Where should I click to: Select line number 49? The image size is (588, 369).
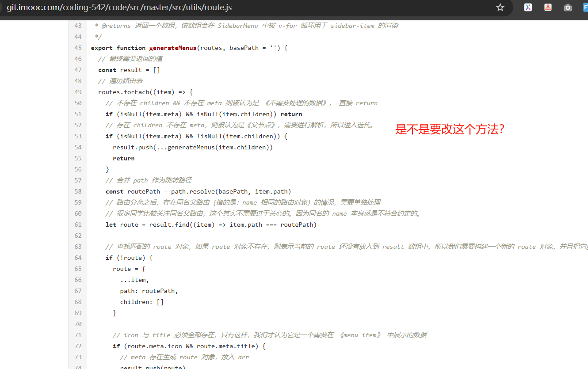[78, 92]
